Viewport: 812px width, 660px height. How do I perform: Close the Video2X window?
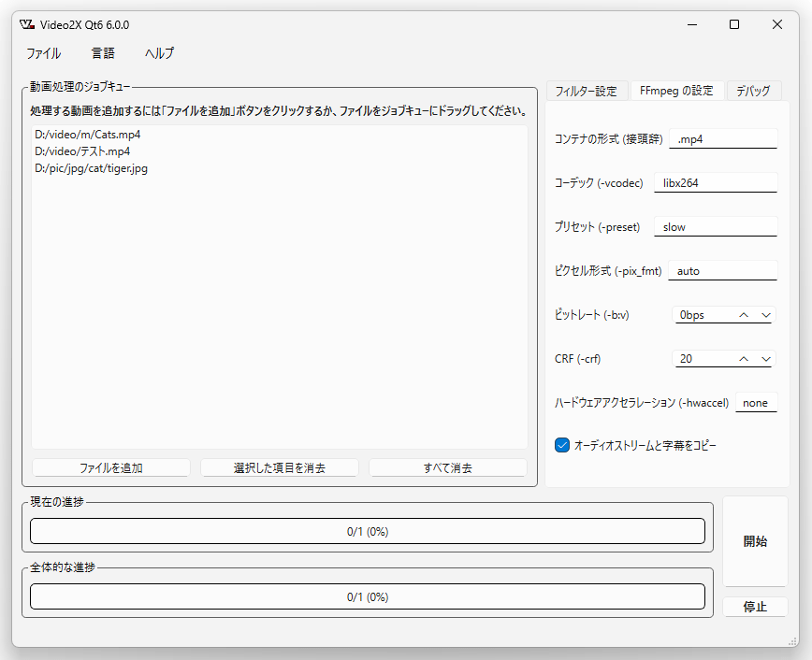776,24
